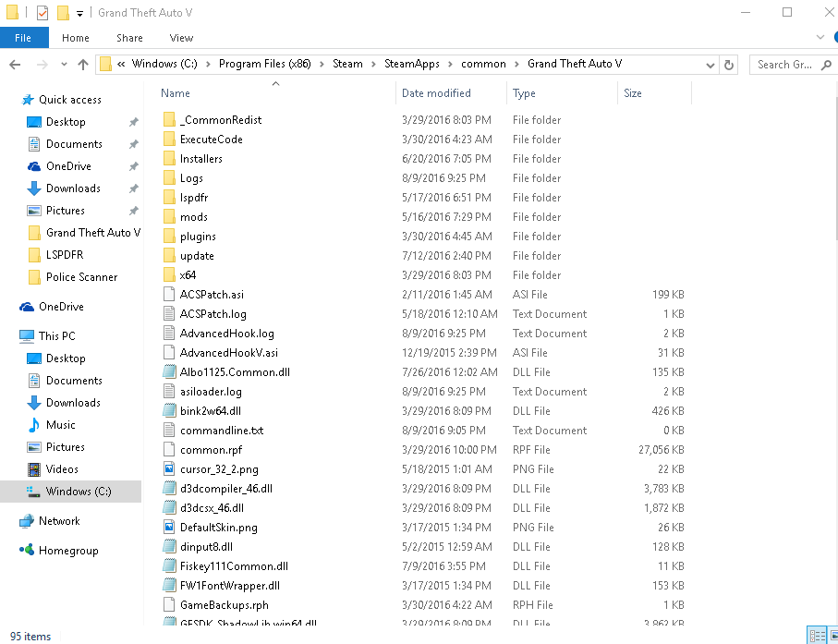
Task: Select the ExecuteCode folder icon
Action: click(169, 139)
